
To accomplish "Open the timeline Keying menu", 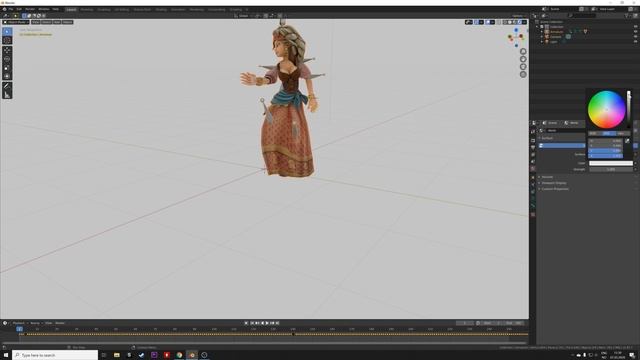I will (35, 323).
